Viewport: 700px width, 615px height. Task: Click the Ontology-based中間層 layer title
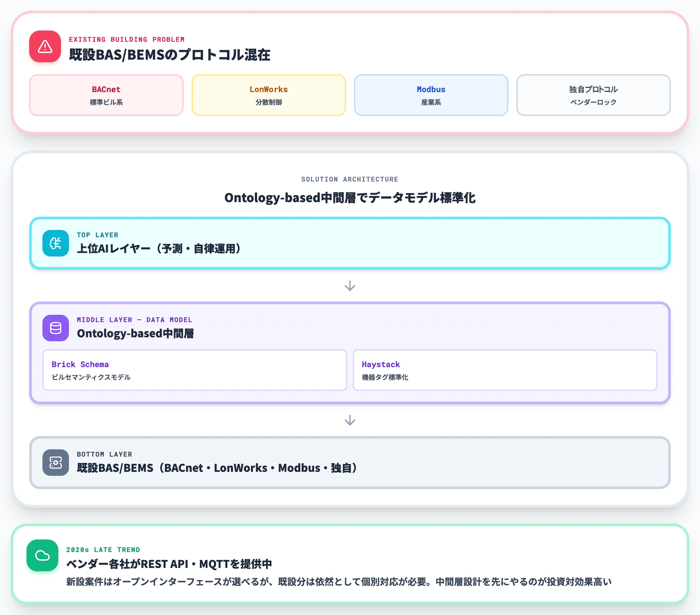[135, 334]
